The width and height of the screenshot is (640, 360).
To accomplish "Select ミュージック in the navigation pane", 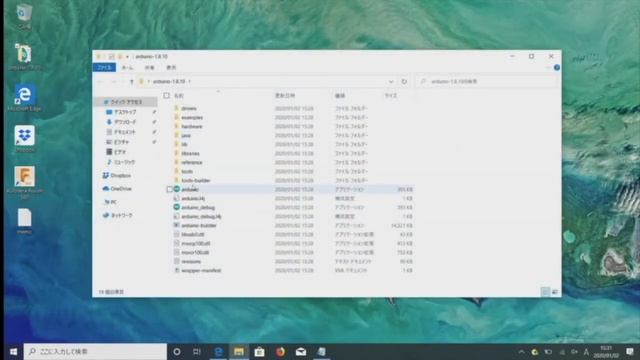I will coord(125,162).
